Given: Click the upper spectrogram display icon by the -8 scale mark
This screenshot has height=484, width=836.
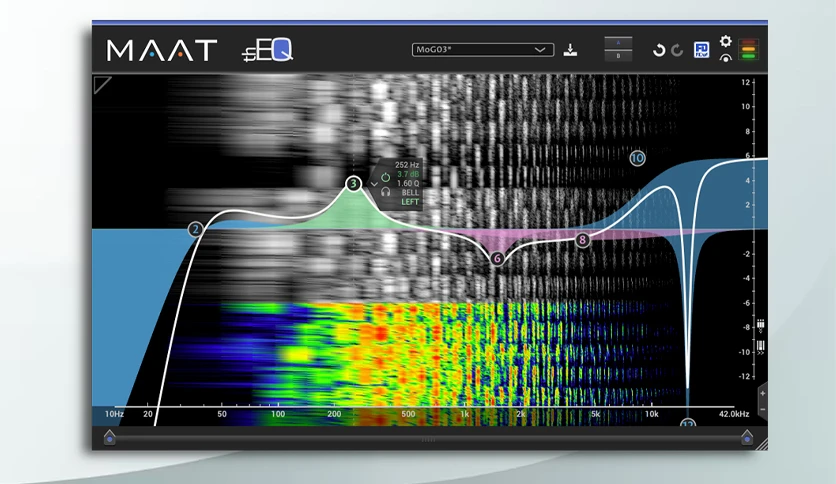Looking at the screenshot, I should [x=761, y=326].
